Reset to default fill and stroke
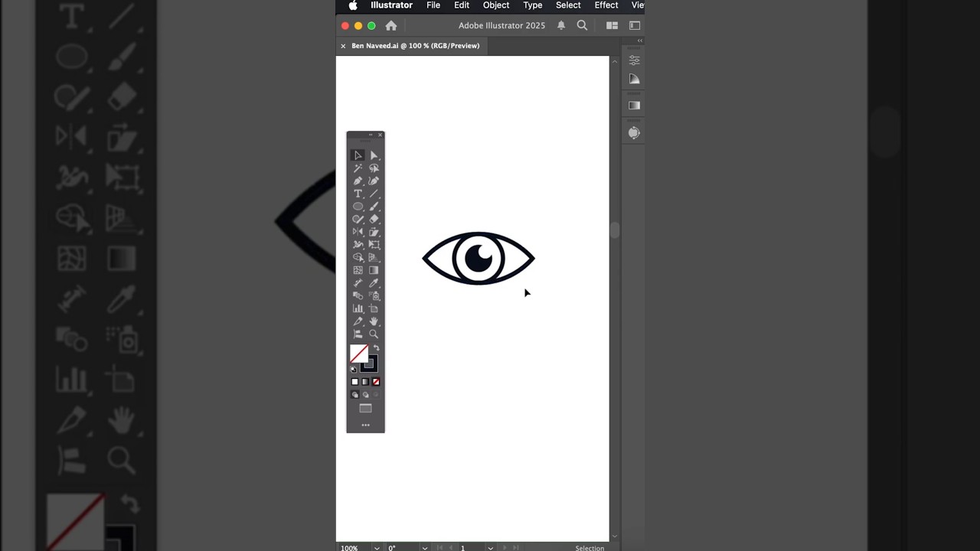The image size is (980, 551). tap(353, 370)
